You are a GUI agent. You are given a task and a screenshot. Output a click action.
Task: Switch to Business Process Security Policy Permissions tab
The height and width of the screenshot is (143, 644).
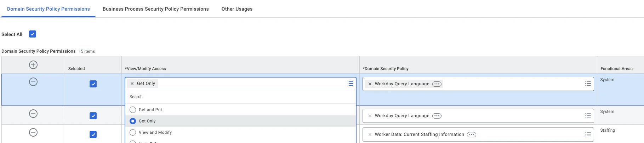click(x=156, y=9)
